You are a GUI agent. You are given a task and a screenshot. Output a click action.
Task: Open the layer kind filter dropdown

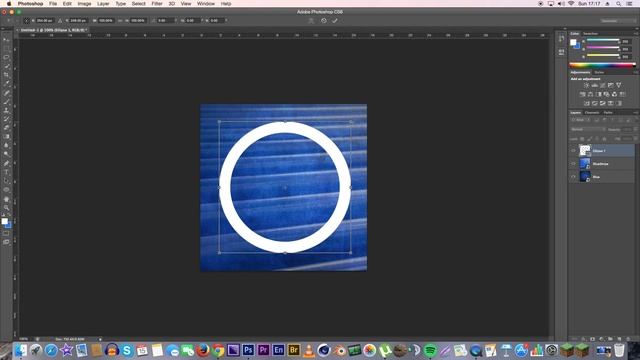(x=580, y=120)
